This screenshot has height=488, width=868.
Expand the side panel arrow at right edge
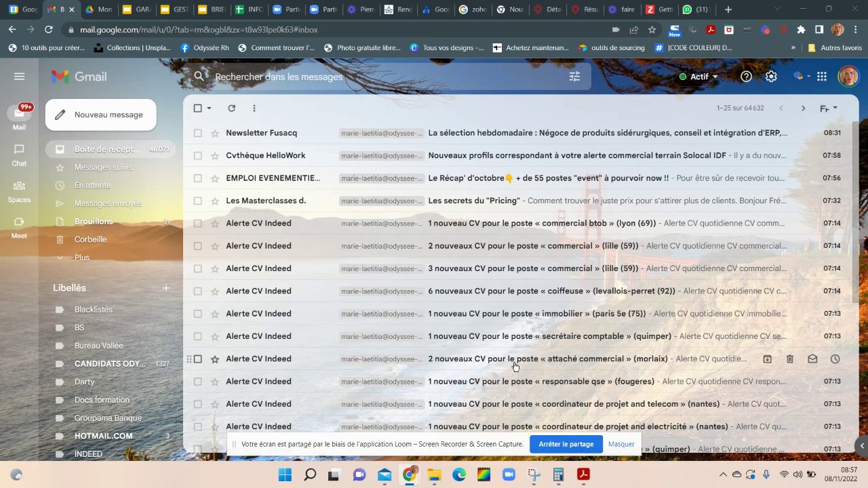861,445
